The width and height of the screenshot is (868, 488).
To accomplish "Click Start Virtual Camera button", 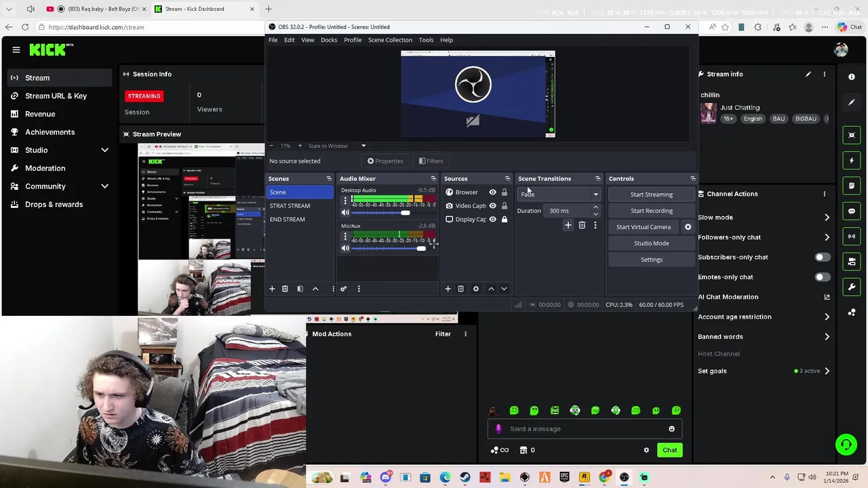I will click(644, 227).
